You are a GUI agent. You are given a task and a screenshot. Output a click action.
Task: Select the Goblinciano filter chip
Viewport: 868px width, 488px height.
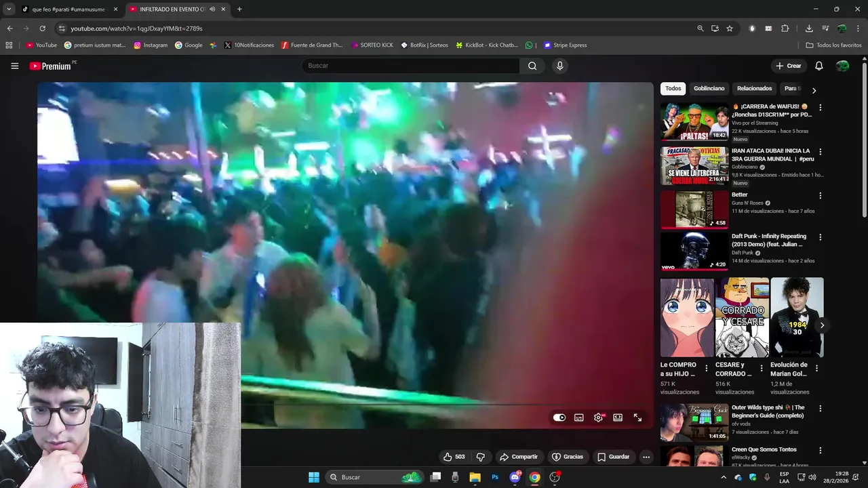point(709,89)
